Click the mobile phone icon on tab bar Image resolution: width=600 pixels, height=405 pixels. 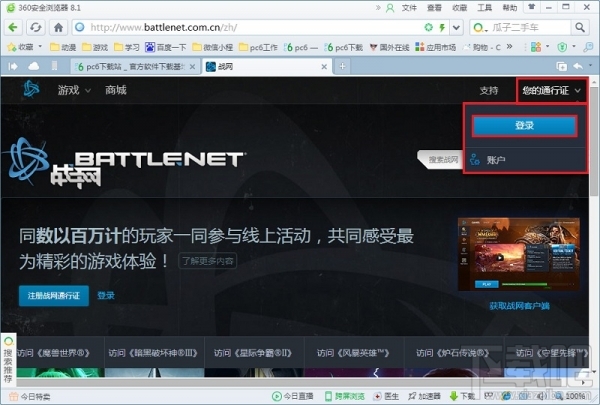coord(54,66)
